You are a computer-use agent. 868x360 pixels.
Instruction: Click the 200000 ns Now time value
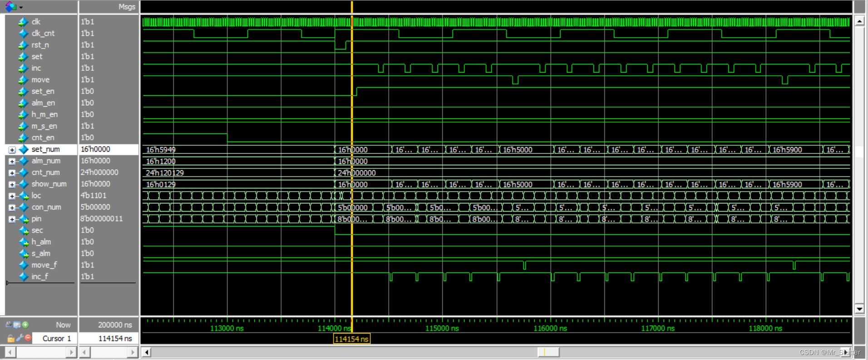[115, 325]
